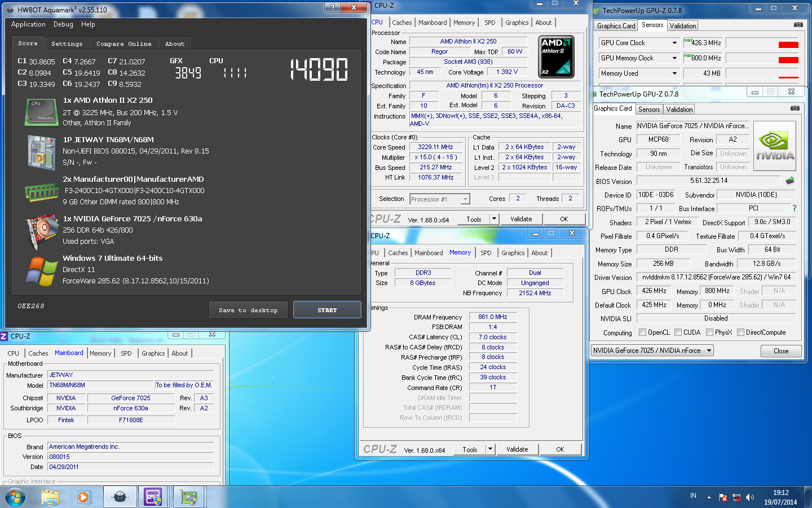Open Graphics tab in CPU-Z mainboard window
812x508 pixels.
coord(153,353)
